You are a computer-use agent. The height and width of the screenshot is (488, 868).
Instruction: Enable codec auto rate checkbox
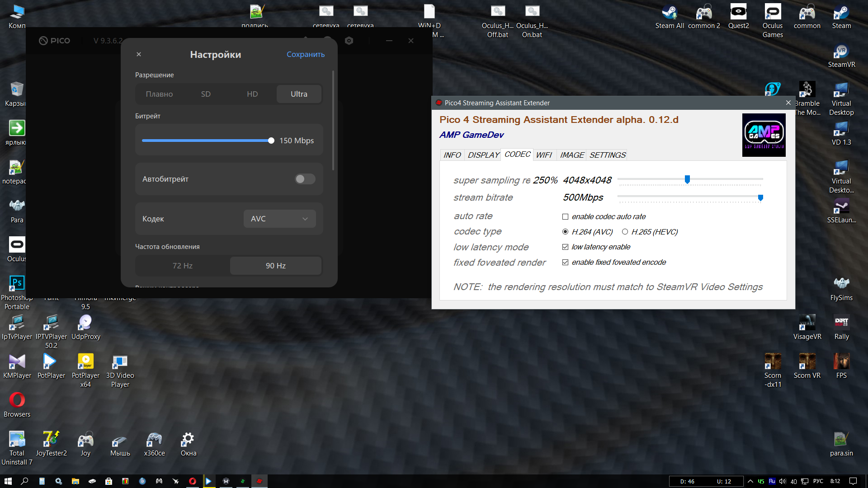click(565, 217)
